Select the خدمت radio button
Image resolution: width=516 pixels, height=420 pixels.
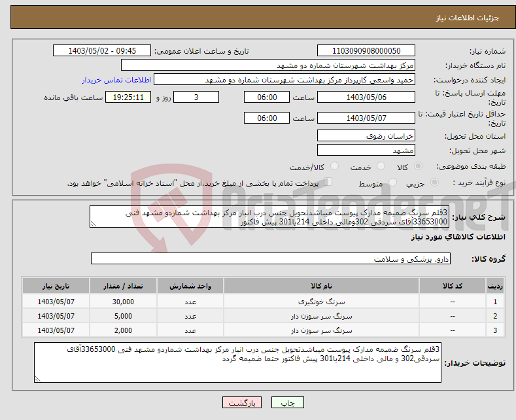(381, 166)
